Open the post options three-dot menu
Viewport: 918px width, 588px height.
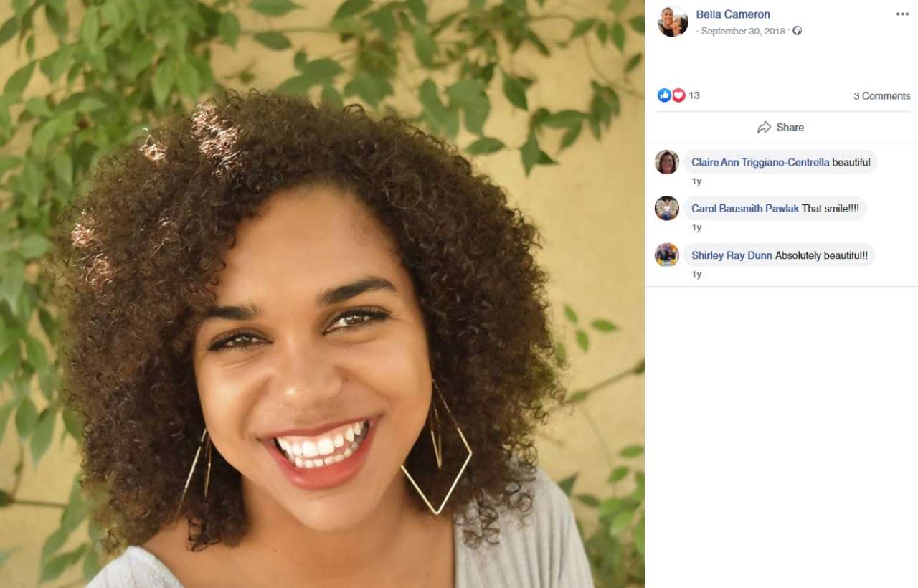(902, 14)
